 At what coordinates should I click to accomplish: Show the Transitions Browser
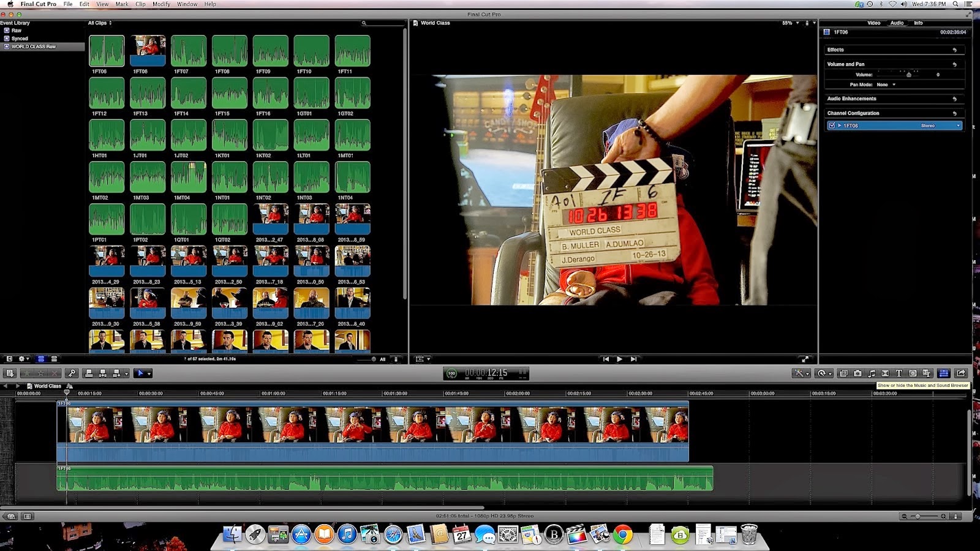(x=885, y=373)
